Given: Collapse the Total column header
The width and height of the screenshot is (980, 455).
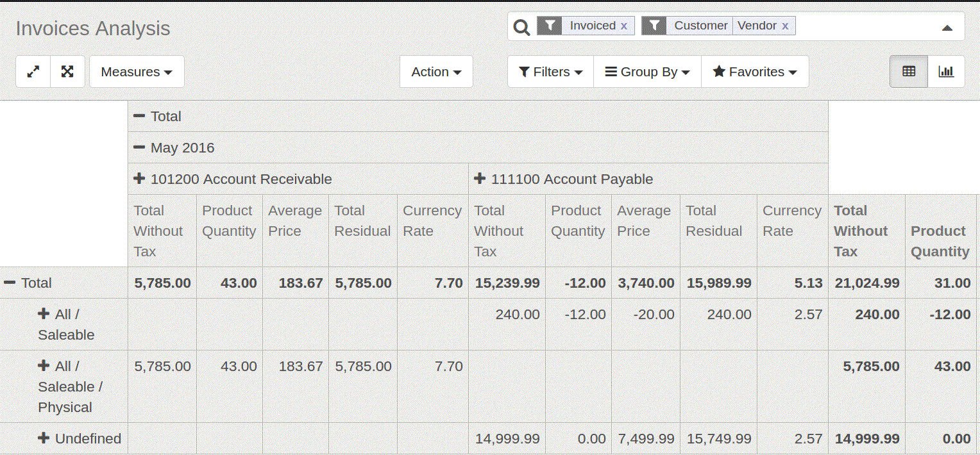Looking at the screenshot, I should [157, 116].
